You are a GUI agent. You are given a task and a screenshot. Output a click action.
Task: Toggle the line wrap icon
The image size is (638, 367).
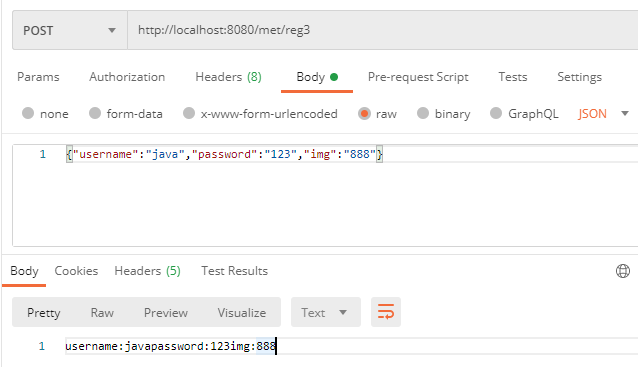(386, 312)
